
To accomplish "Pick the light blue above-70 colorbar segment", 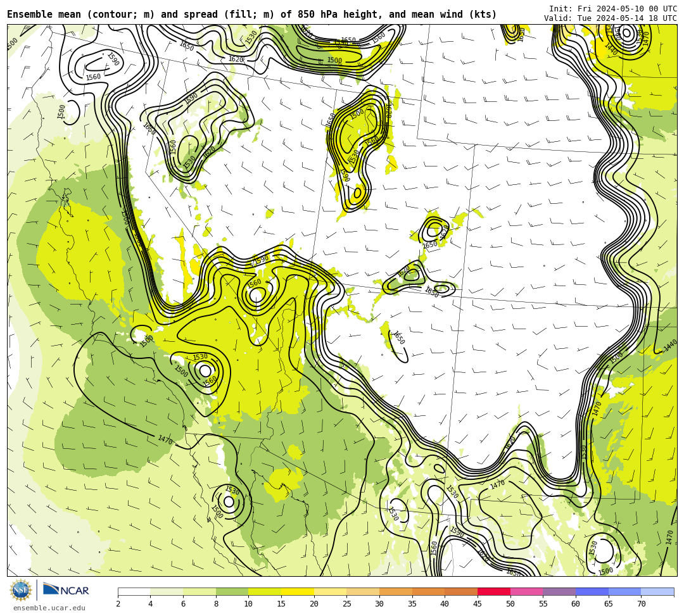I will [657, 591].
